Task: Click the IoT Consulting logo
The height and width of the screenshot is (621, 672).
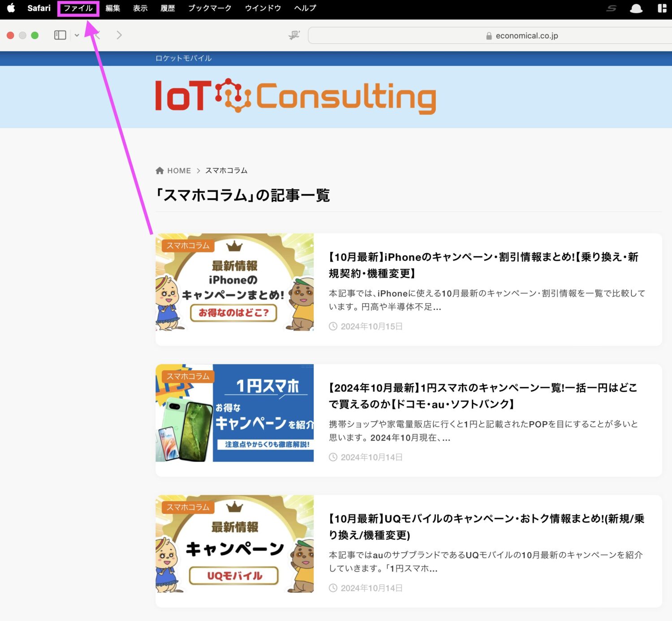Action: tap(296, 96)
